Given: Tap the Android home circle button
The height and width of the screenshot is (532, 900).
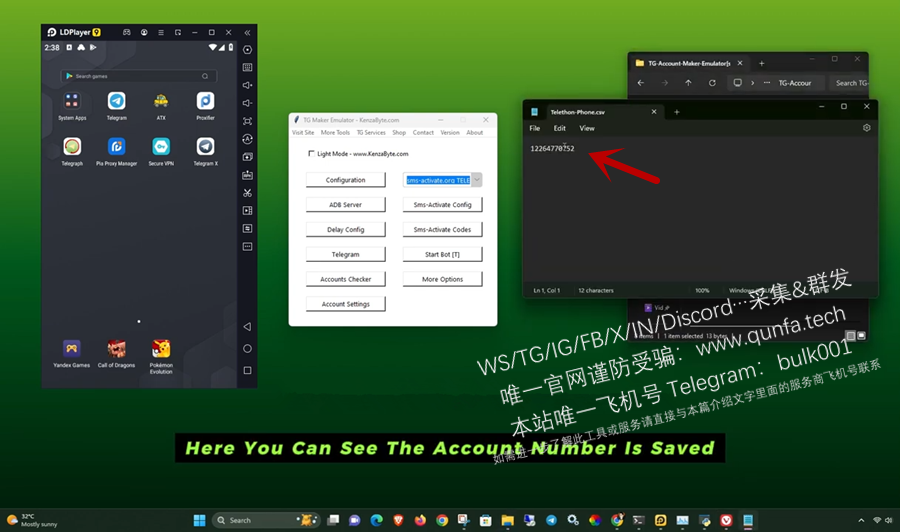Looking at the screenshot, I should coord(247,348).
